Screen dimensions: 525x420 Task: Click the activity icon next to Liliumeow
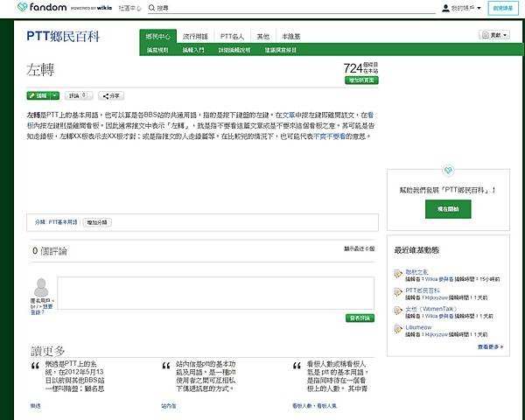(x=398, y=329)
